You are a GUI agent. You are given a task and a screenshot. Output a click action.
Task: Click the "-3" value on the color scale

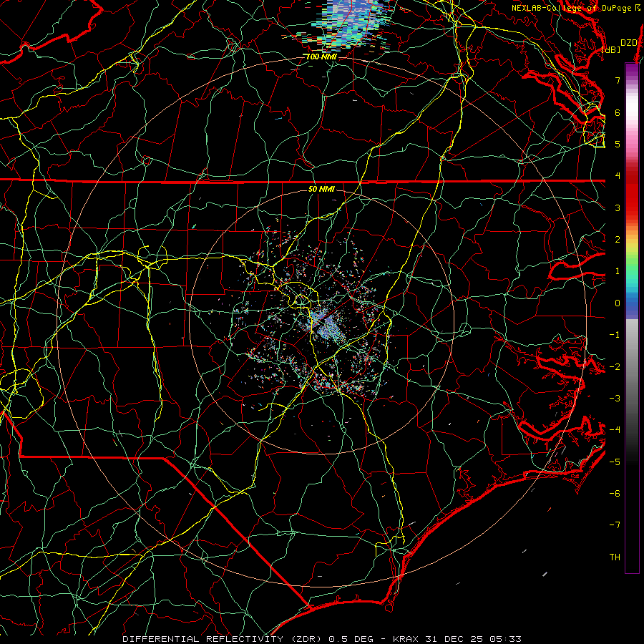click(615, 399)
